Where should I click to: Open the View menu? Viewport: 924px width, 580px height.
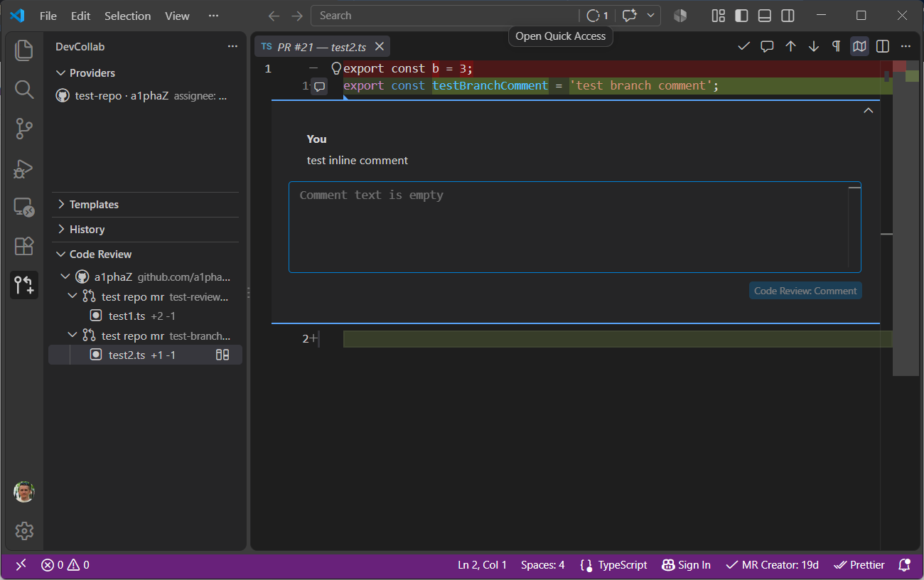pos(177,16)
